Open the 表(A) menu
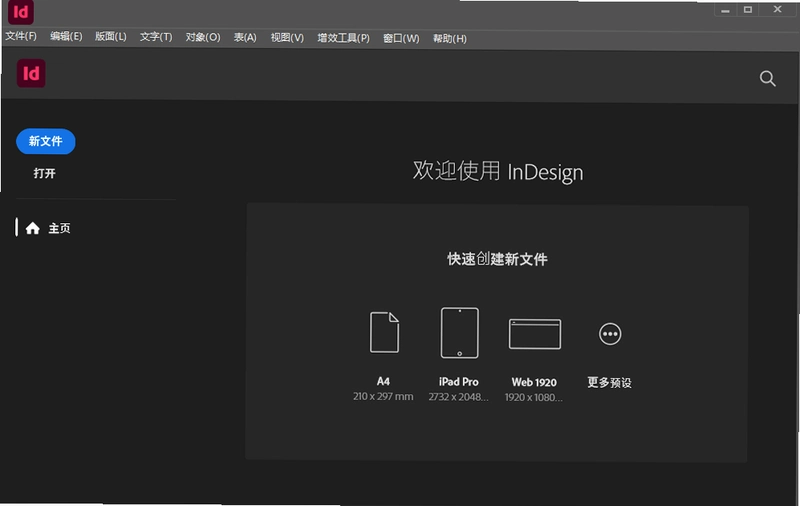 coord(245,38)
